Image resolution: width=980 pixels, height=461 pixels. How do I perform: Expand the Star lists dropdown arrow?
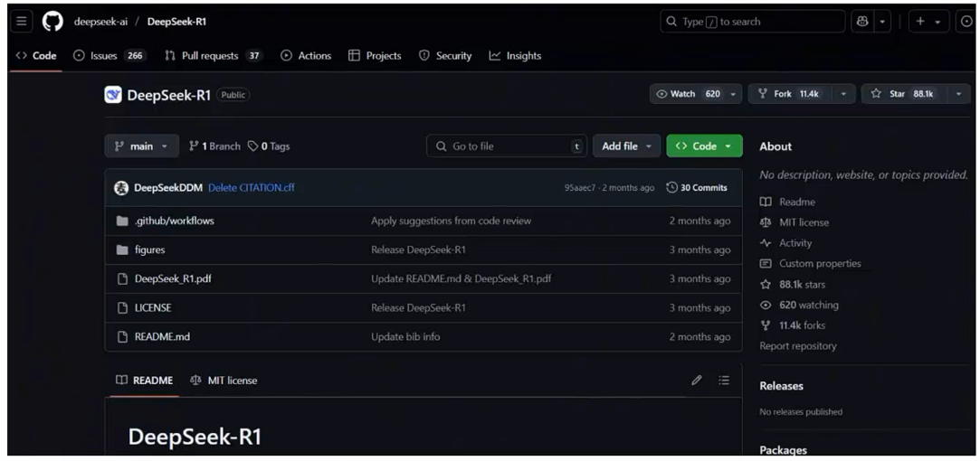click(959, 94)
